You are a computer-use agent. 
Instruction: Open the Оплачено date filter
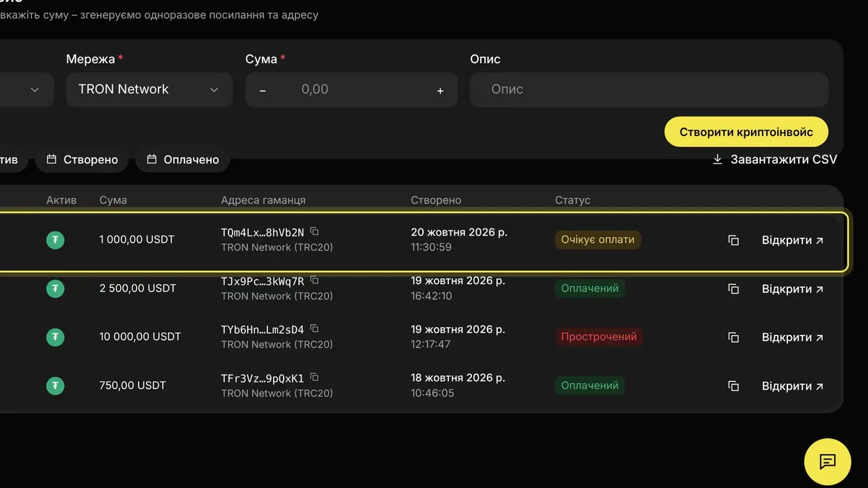pos(182,160)
